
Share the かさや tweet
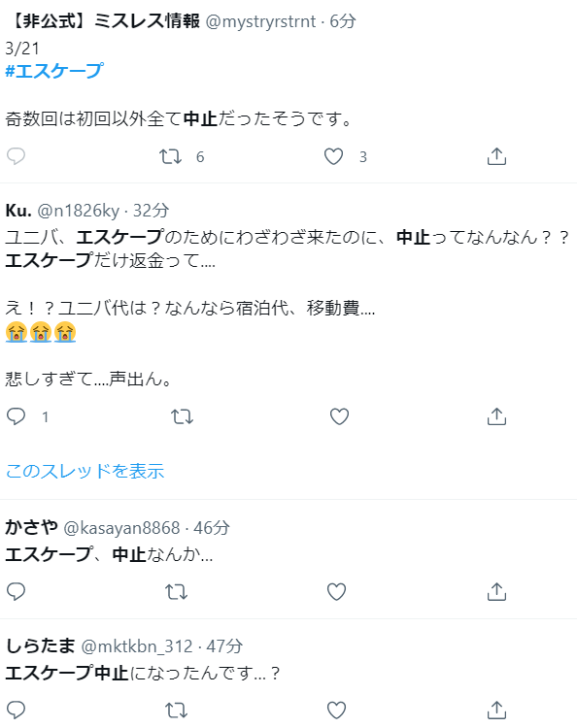pyautogui.click(x=496, y=591)
